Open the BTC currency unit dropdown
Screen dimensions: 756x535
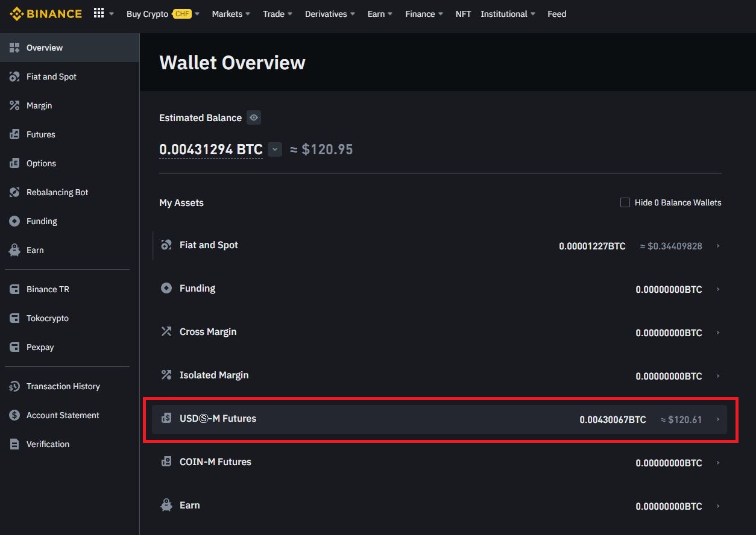[275, 149]
